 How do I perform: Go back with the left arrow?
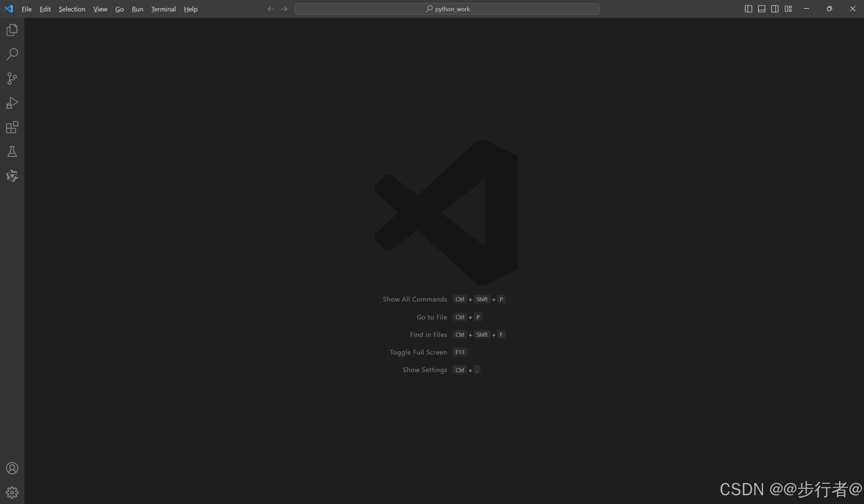click(270, 9)
